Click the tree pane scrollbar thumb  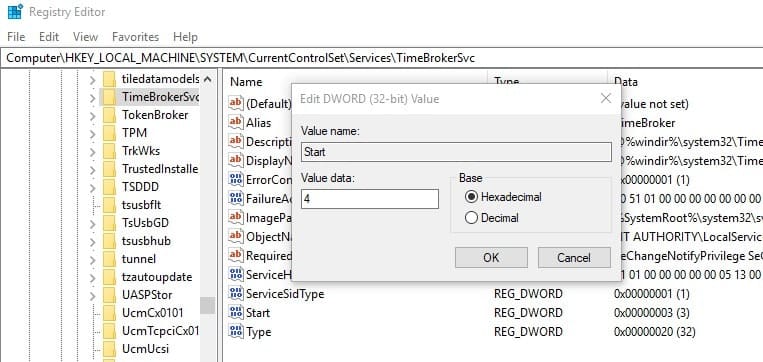point(208,306)
